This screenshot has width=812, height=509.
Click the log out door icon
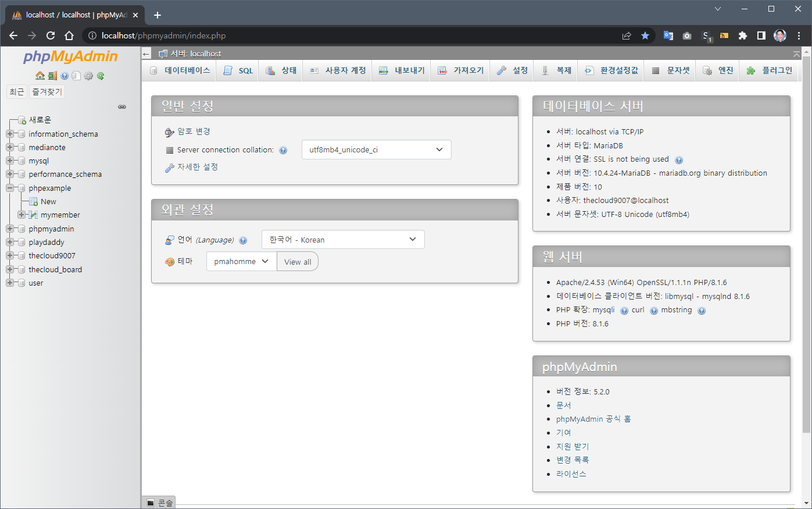[x=52, y=76]
